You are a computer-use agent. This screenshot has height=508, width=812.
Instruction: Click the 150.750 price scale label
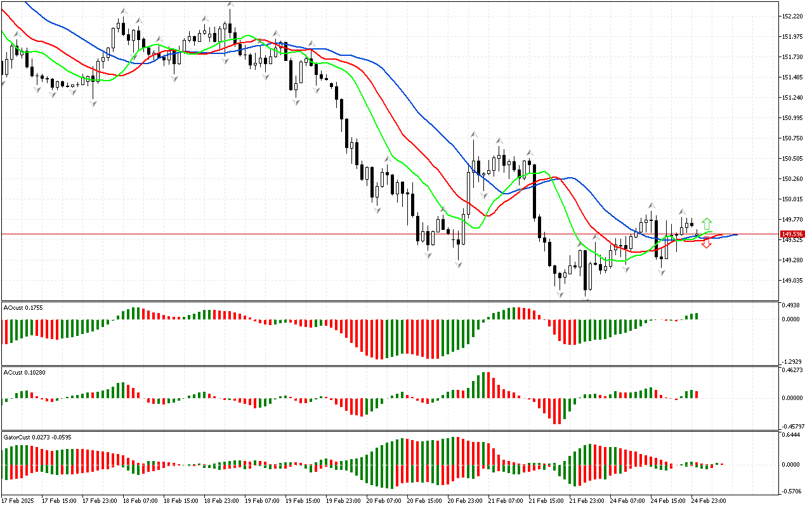pyautogui.click(x=793, y=138)
